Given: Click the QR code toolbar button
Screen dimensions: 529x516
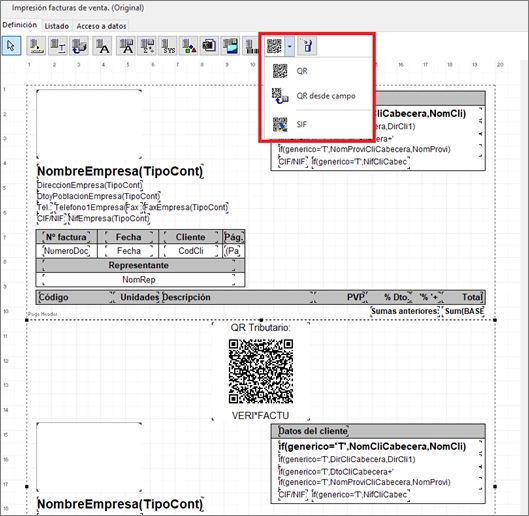Looking at the screenshot, I should [x=274, y=46].
